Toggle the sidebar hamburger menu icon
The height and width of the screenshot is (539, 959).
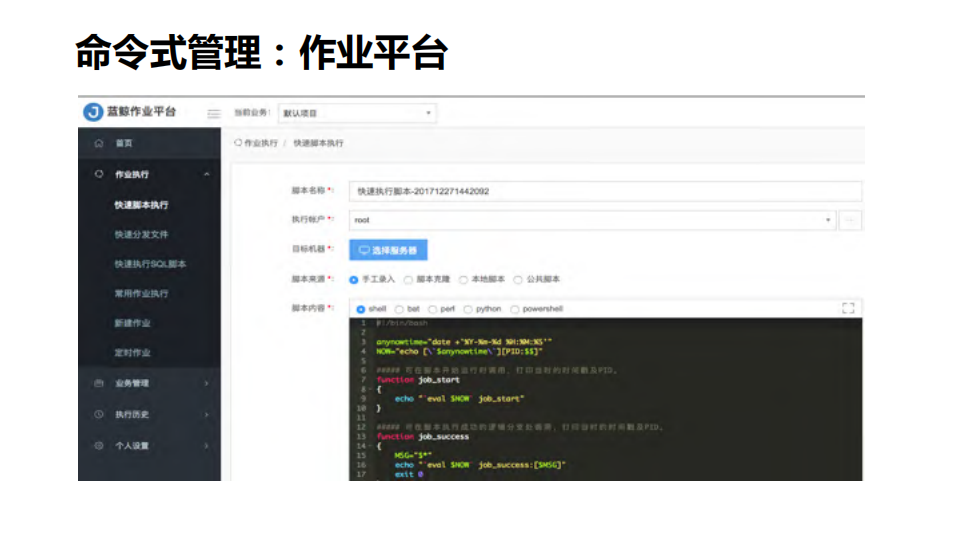(213, 114)
